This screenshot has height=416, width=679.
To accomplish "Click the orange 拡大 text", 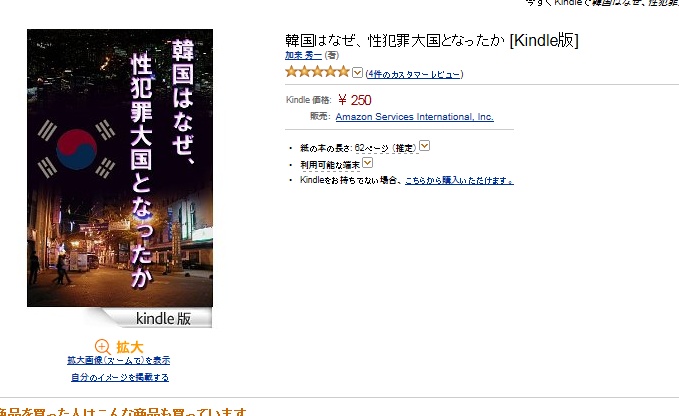I will click(129, 347).
